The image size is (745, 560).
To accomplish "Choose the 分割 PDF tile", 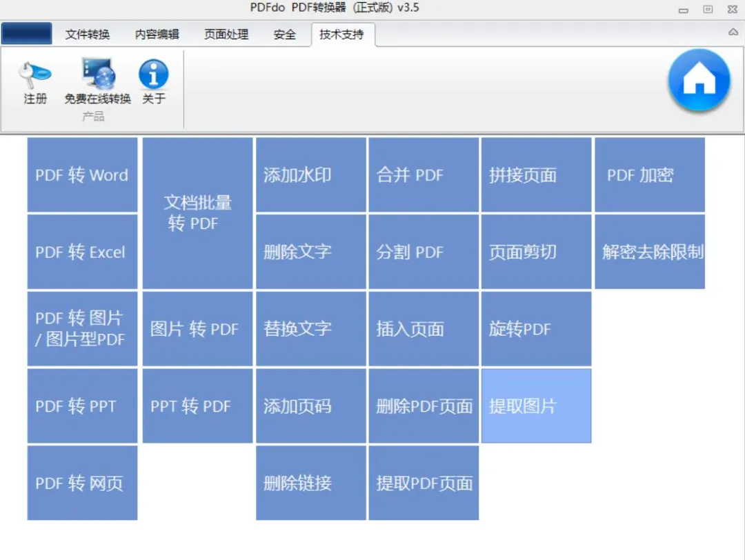I will (424, 252).
